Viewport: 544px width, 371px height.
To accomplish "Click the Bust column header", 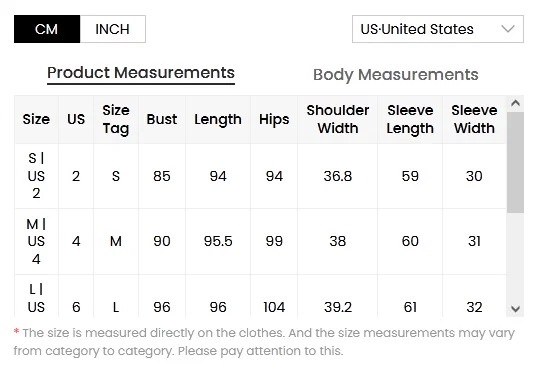I will tap(162, 119).
